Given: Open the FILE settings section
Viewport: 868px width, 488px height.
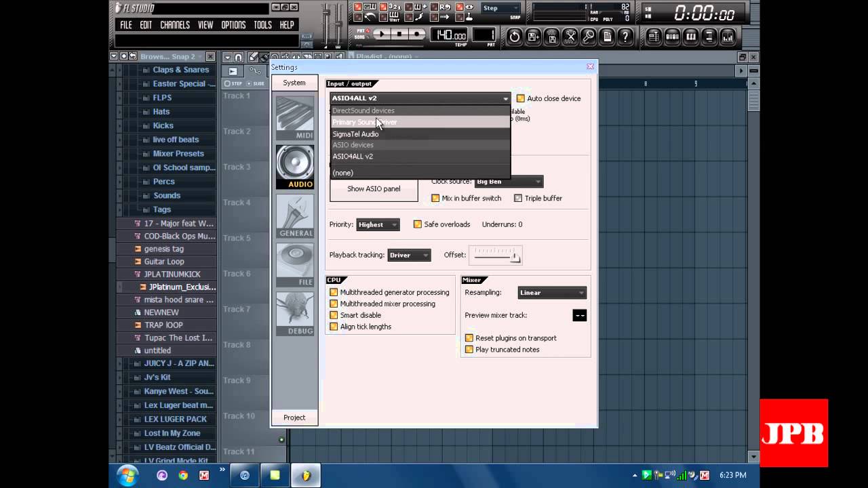Looking at the screenshot, I should 295,264.
